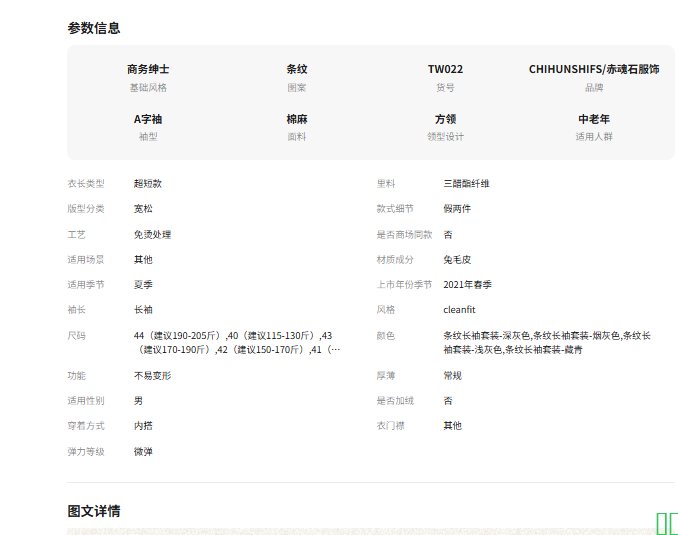Expand the truncated 尺码 size list
The image size is (678, 535).
334,350
